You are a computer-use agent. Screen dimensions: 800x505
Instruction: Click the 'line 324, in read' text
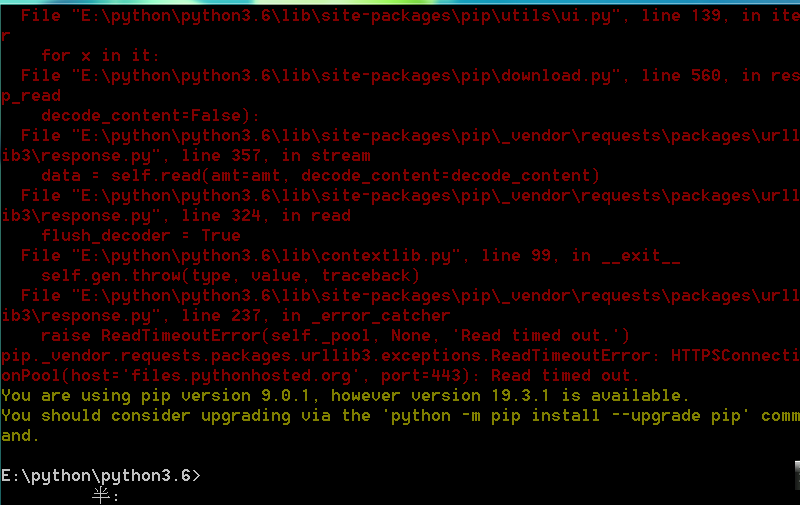[266, 216]
